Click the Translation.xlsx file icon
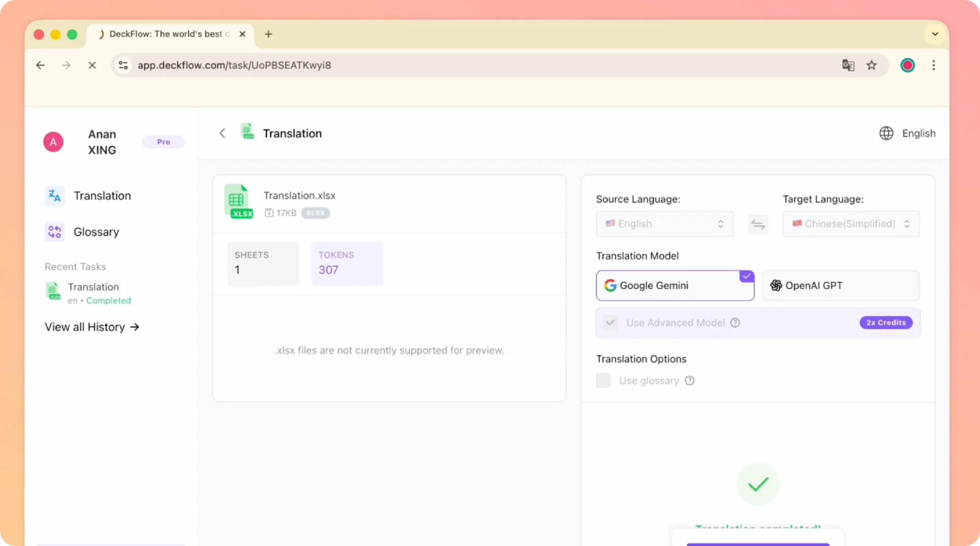The height and width of the screenshot is (546, 980). click(239, 201)
